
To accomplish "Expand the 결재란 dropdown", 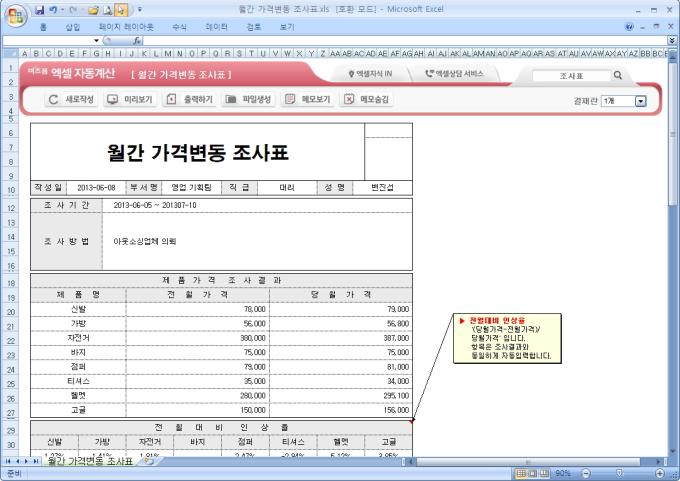I will (641, 101).
